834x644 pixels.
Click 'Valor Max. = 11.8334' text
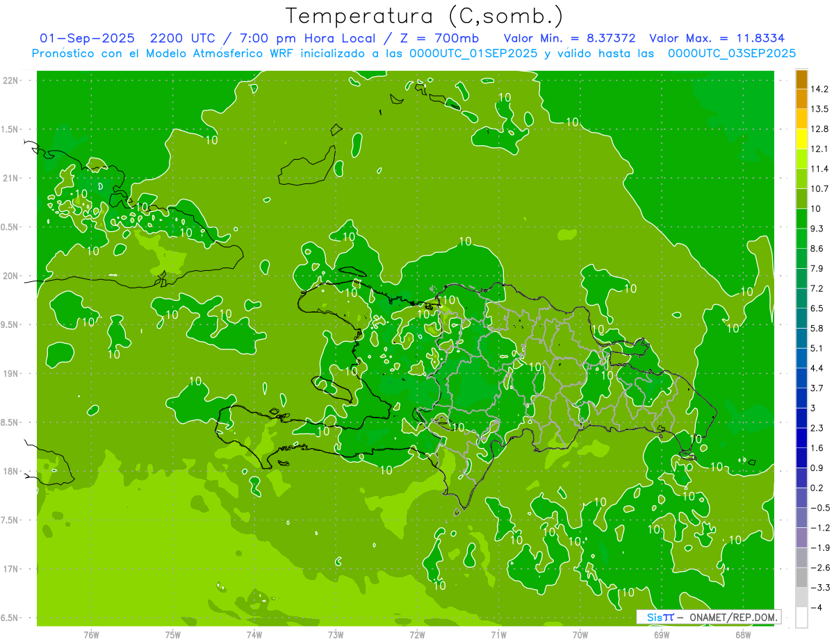coord(717,38)
